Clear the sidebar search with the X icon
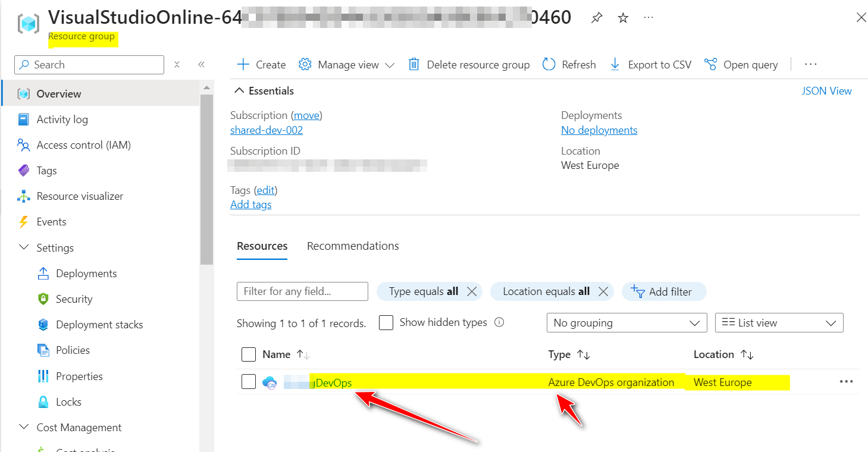Image resolution: width=868 pixels, height=452 pixels. tap(177, 65)
